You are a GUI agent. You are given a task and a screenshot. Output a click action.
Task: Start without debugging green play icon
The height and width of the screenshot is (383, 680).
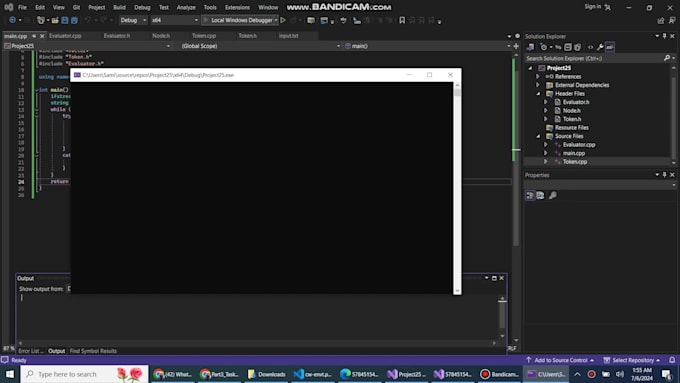click(283, 20)
